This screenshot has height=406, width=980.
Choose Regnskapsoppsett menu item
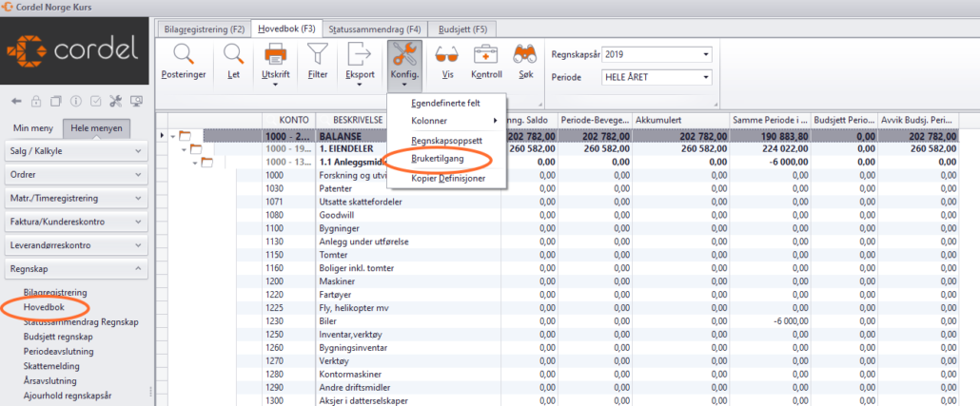tap(446, 140)
